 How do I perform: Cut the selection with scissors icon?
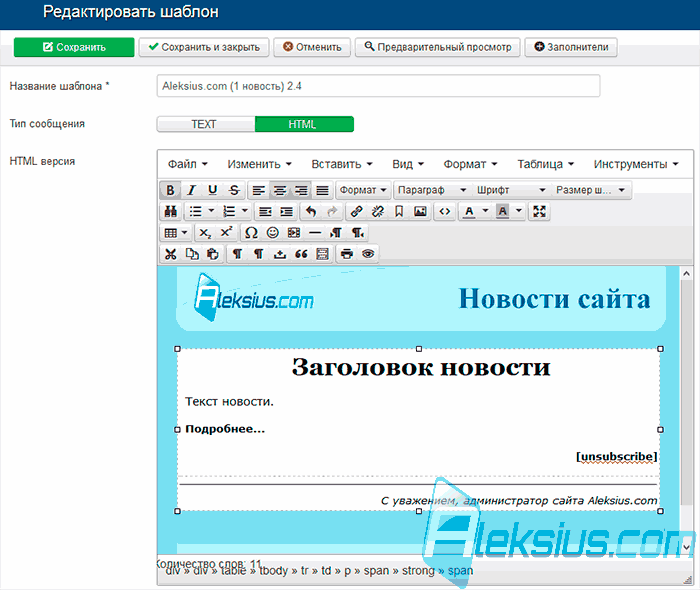tap(171, 254)
